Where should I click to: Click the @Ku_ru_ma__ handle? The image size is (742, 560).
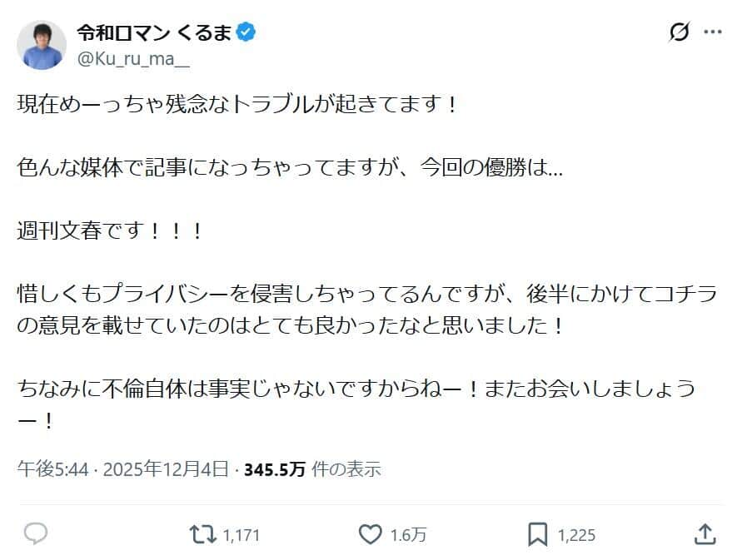tap(133, 59)
